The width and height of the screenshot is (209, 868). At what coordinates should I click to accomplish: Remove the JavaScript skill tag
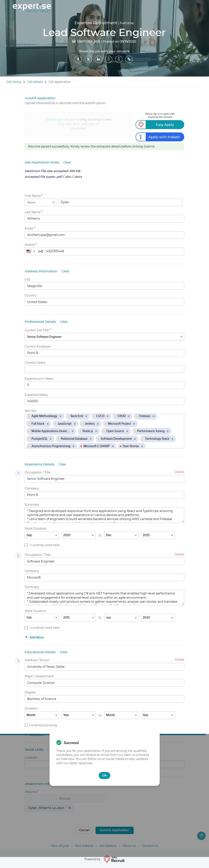click(x=75, y=424)
